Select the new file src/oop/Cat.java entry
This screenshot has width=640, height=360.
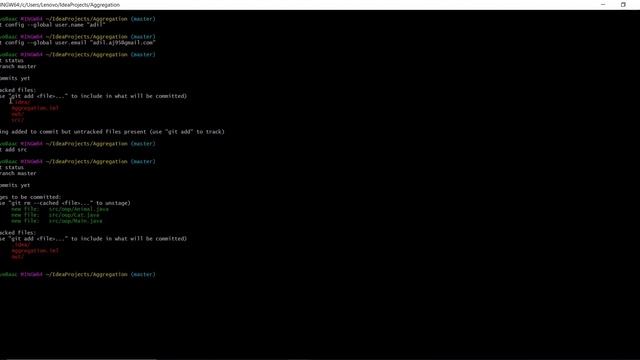(55, 215)
